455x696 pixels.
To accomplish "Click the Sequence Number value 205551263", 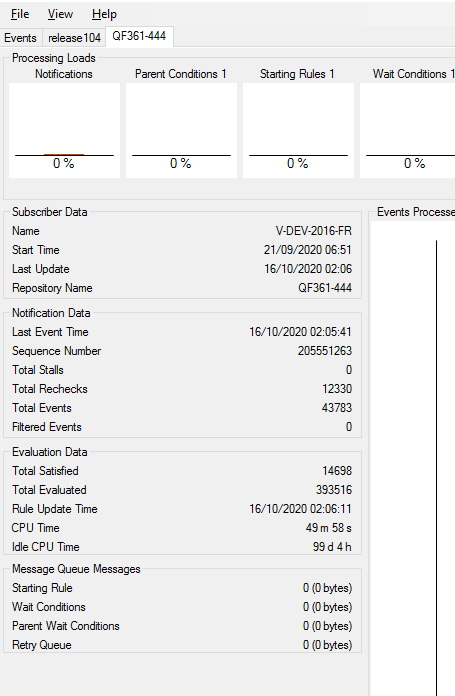I will tap(324, 351).
